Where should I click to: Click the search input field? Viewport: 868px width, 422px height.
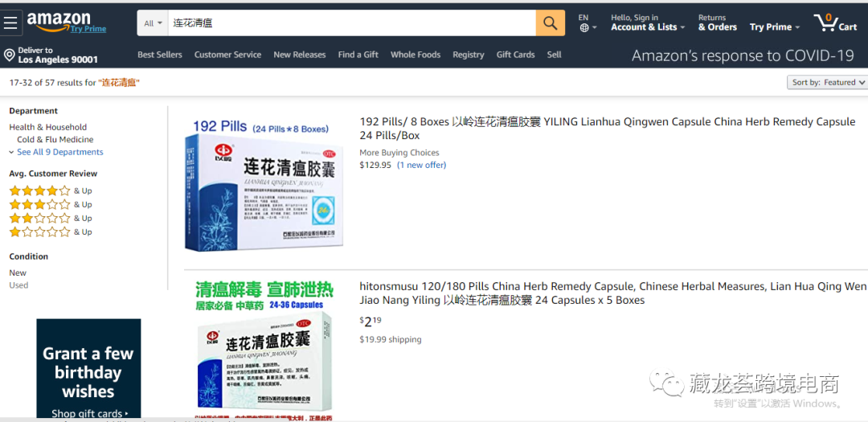(x=352, y=23)
